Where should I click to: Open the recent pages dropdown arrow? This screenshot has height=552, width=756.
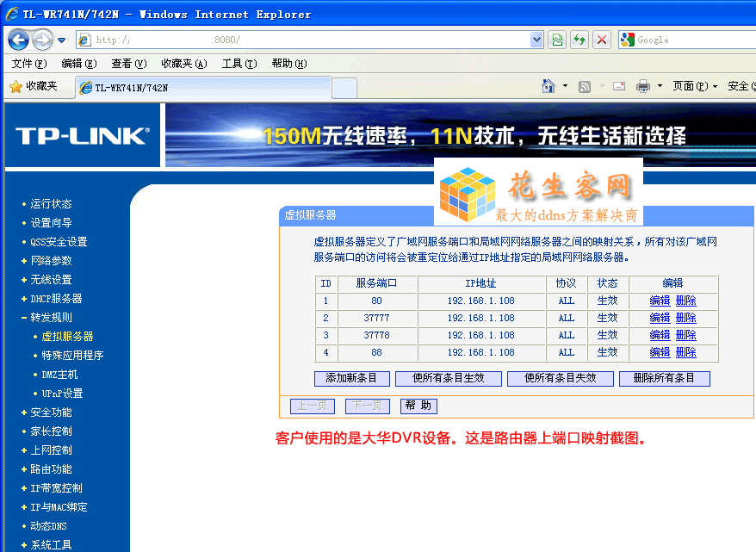coord(62,40)
